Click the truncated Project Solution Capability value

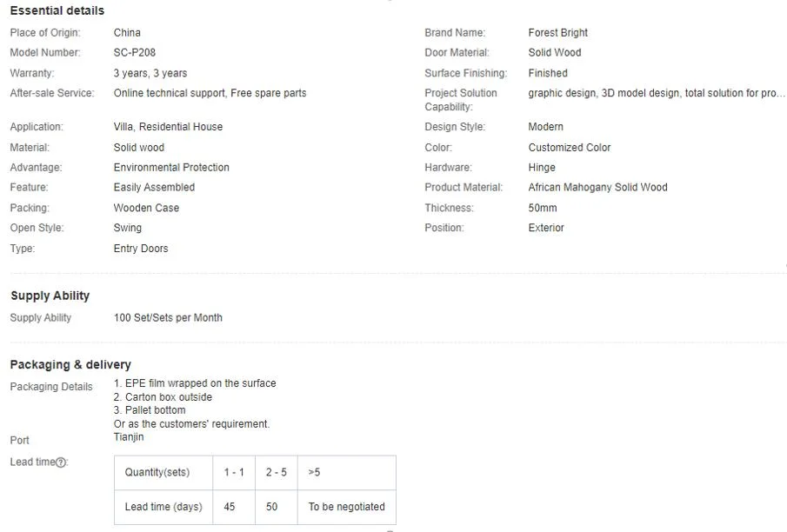tap(656, 93)
